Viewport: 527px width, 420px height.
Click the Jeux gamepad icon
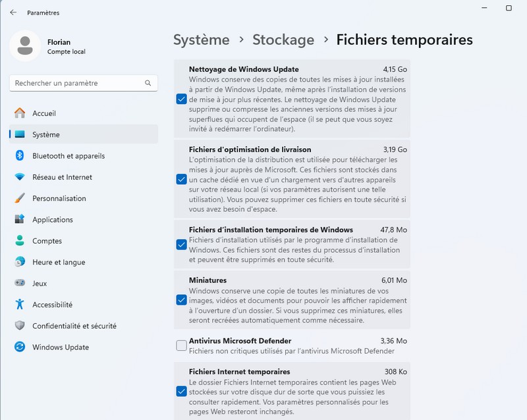click(20, 283)
